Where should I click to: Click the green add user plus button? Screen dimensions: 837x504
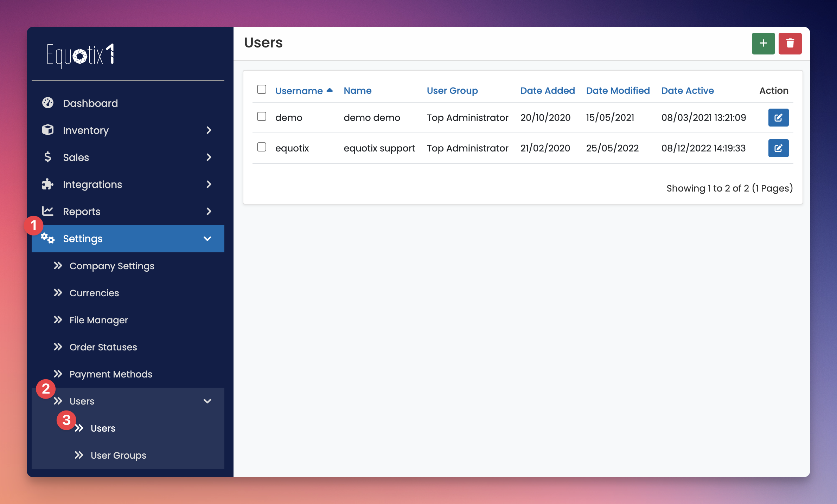coord(763,44)
